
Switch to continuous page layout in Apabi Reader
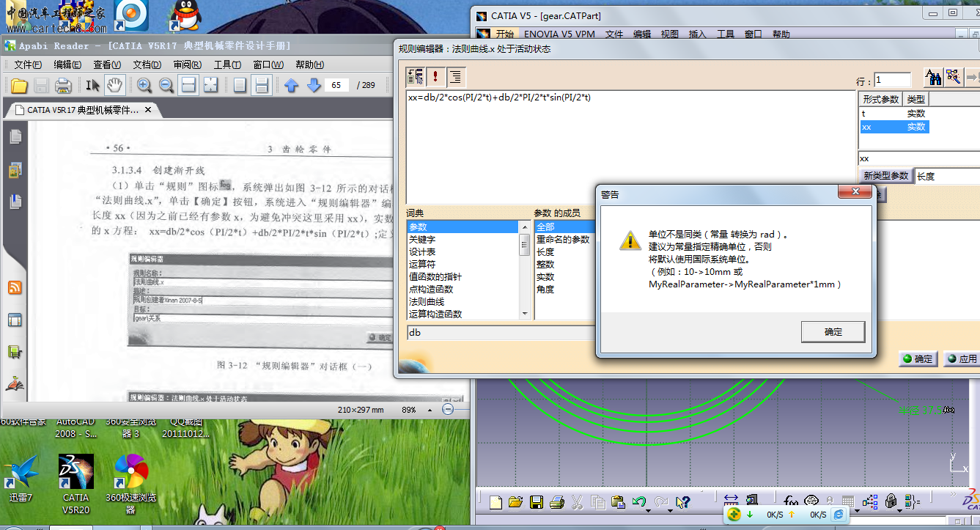point(261,85)
